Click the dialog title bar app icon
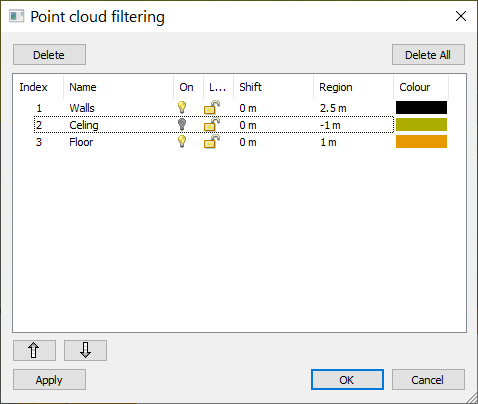The height and width of the screenshot is (404, 478). point(16,16)
